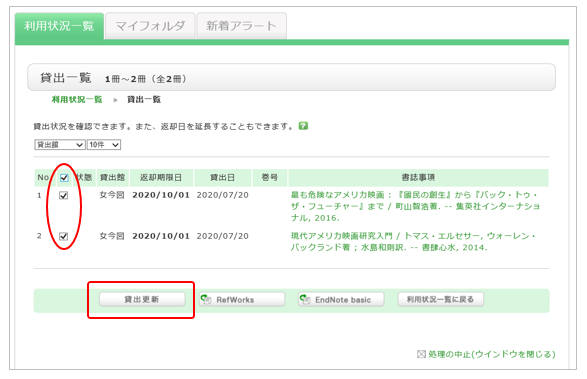Image resolution: width=587 pixels, height=379 pixels.
Task: Uncheck the checkbox for loan row 2
Action: (x=64, y=236)
